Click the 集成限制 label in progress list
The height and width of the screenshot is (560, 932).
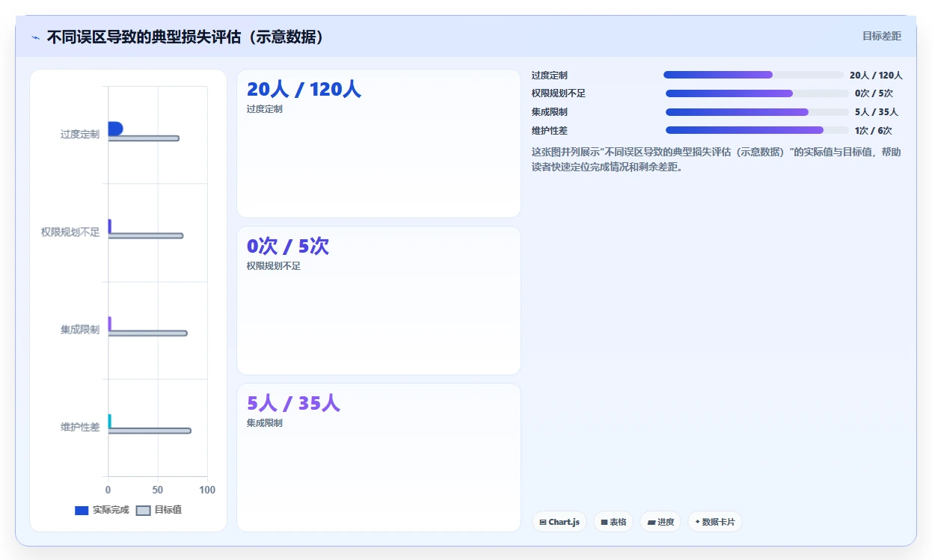[x=550, y=112]
